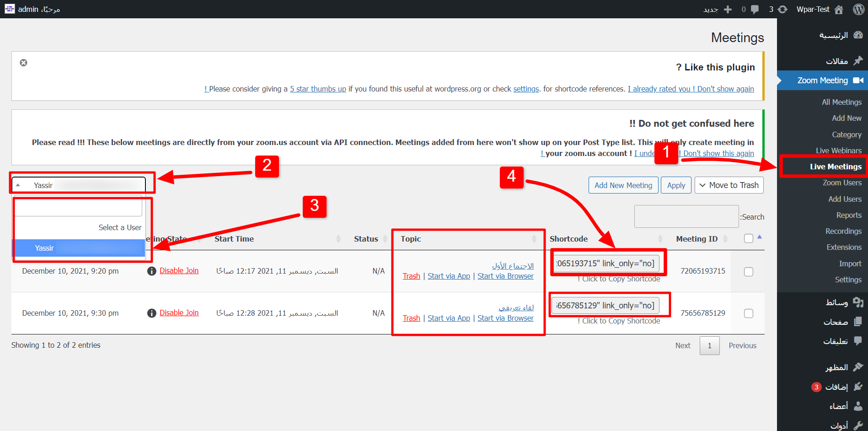Click the Add New Meeting button

[623, 185]
